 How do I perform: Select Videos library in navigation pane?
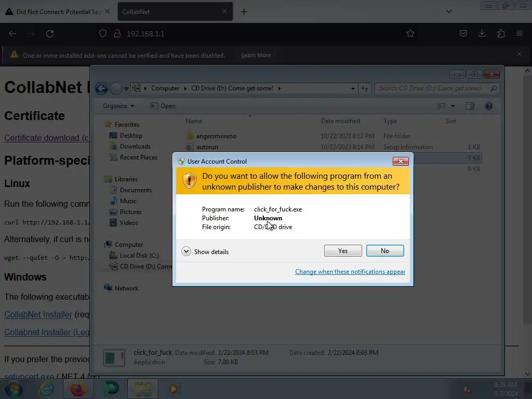(x=129, y=222)
